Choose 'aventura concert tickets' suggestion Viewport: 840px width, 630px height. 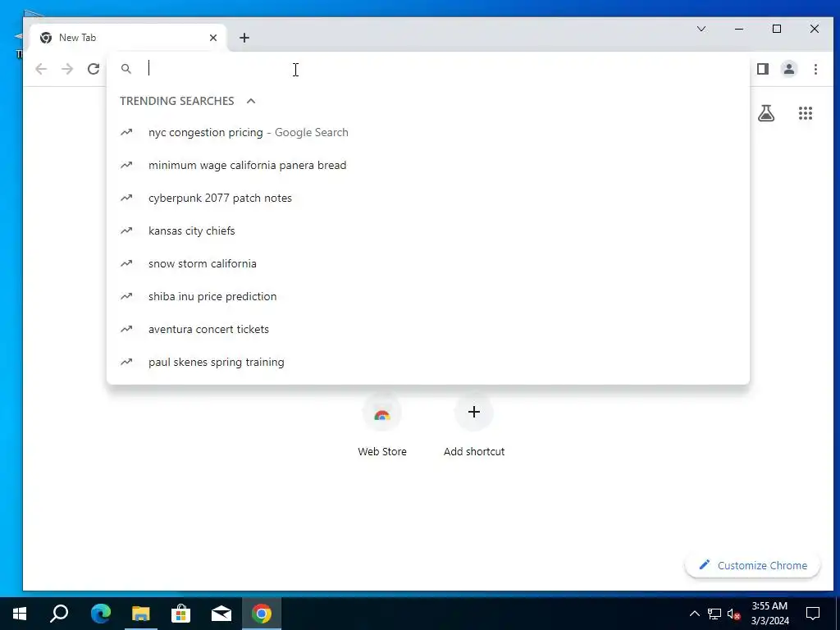pyautogui.click(x=428, y=329)
